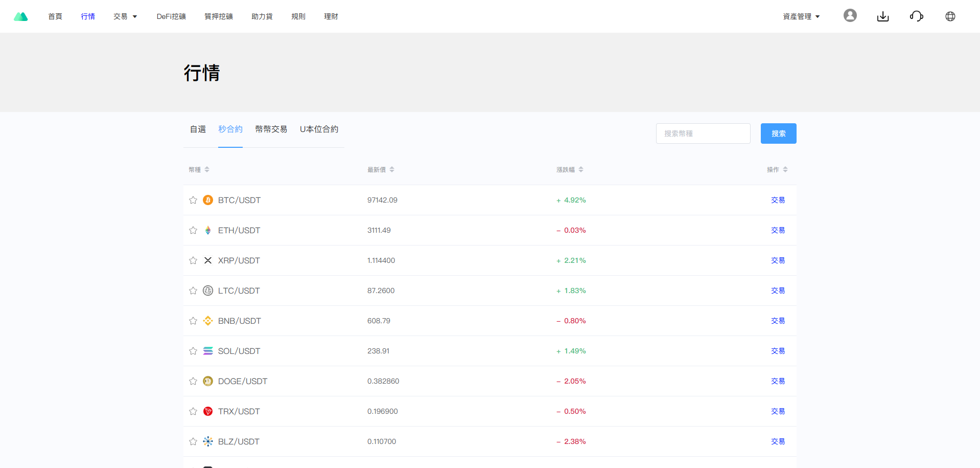Click the Bitcoin coin icon
980x468 pixels.
(x=208, y=200)
